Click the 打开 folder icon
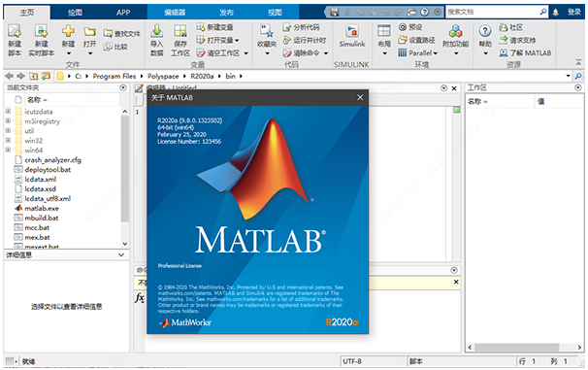Viewport: 588px width, 370px height. click(x=89, y=31)
